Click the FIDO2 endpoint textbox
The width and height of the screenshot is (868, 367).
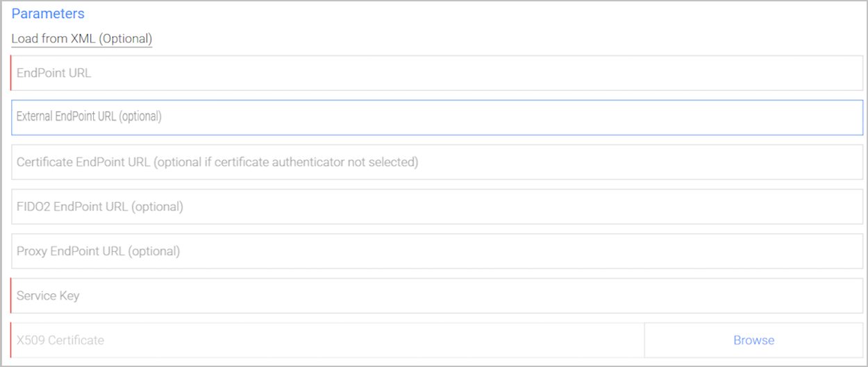click(x=437, y=207)
